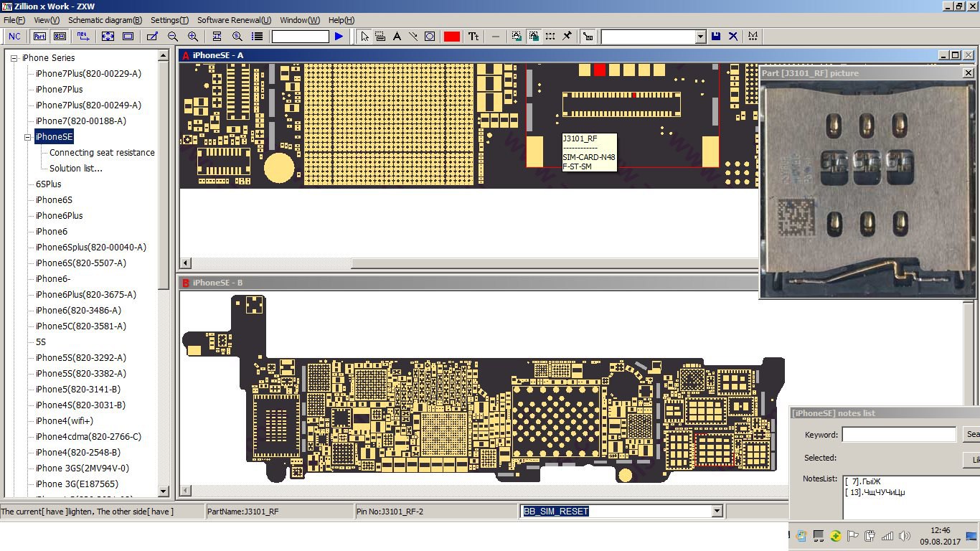Screen dimensions: 980x551
Task: Select the arrow pointer tool
Action: point(364,36)
